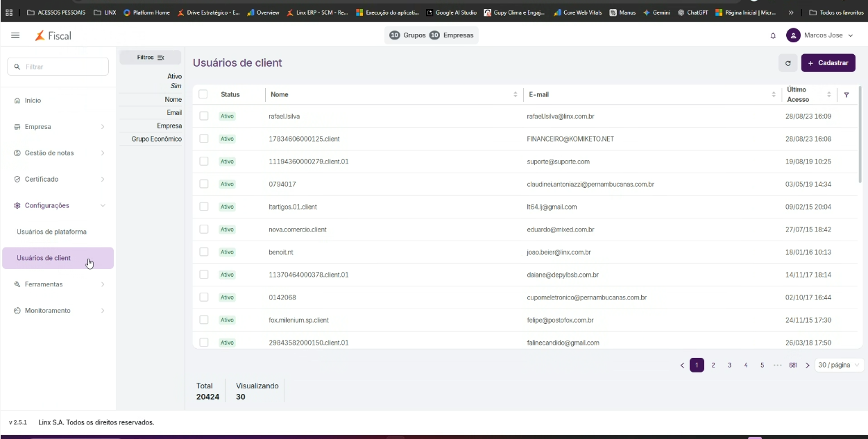
Task: Click the Filtrar search input
Action: 58,67
